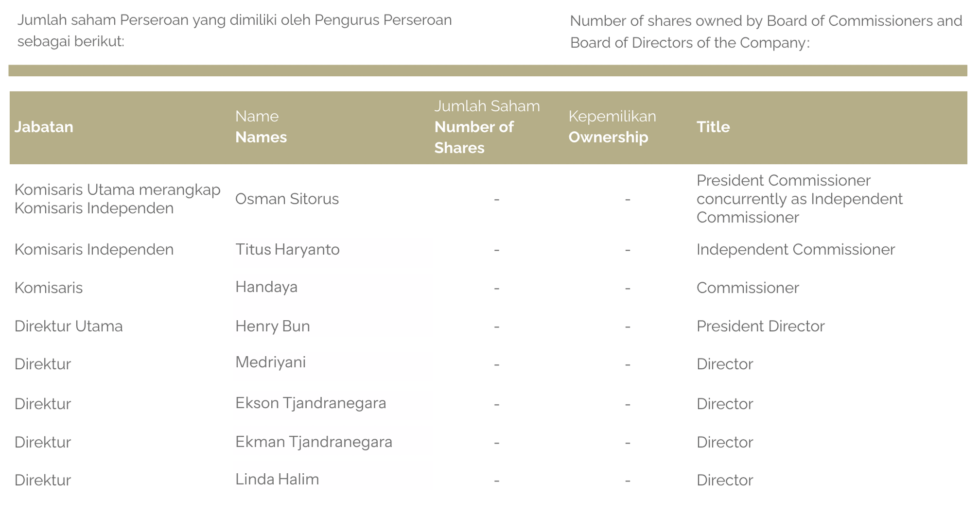The height and width of the screenshot is (516, 980).
Task: Select the name Ekman Tjandranegara
Action: [314, 442]
